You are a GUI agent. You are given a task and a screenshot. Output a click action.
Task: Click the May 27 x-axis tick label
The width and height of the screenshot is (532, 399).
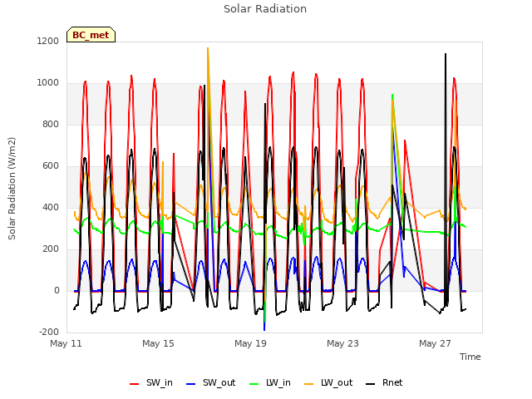click(x=435, y=343)
